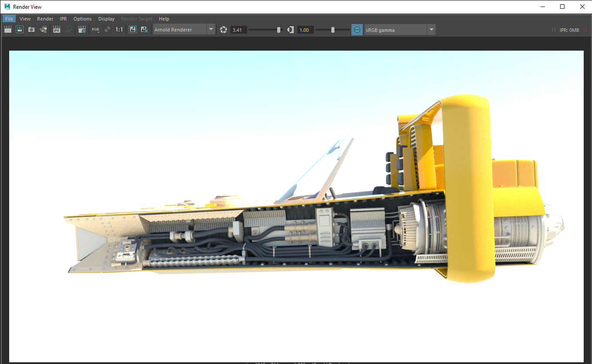Click the Maya logo in title bar
592x364 pixels.
click(x=7, y=7)
